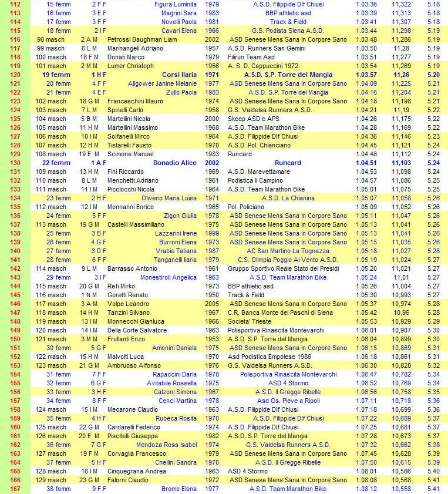
Task: Click row number 112
Action: pos(15,5)
